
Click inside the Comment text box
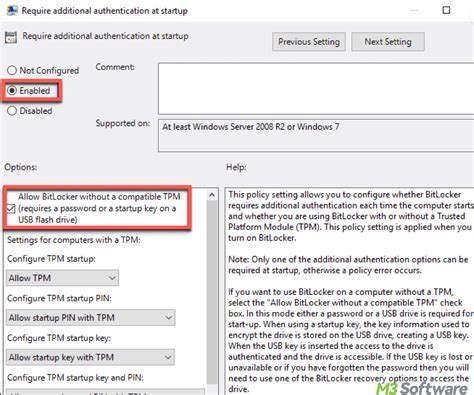(x=316, y=89)
